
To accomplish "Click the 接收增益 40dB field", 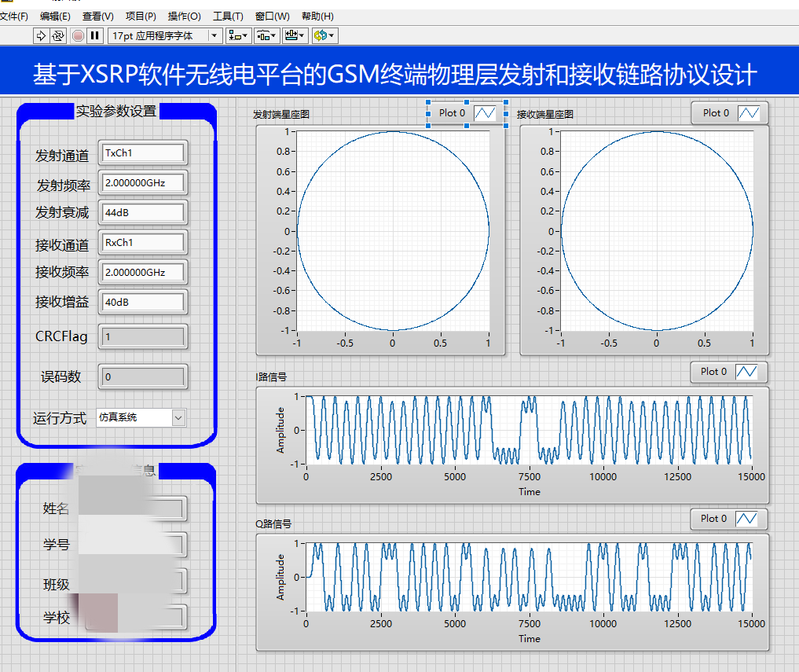I will click(x=143, y=303).
